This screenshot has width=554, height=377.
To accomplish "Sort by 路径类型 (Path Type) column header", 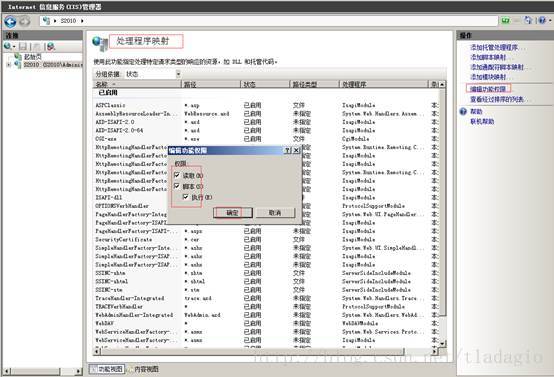I will 315,84.
